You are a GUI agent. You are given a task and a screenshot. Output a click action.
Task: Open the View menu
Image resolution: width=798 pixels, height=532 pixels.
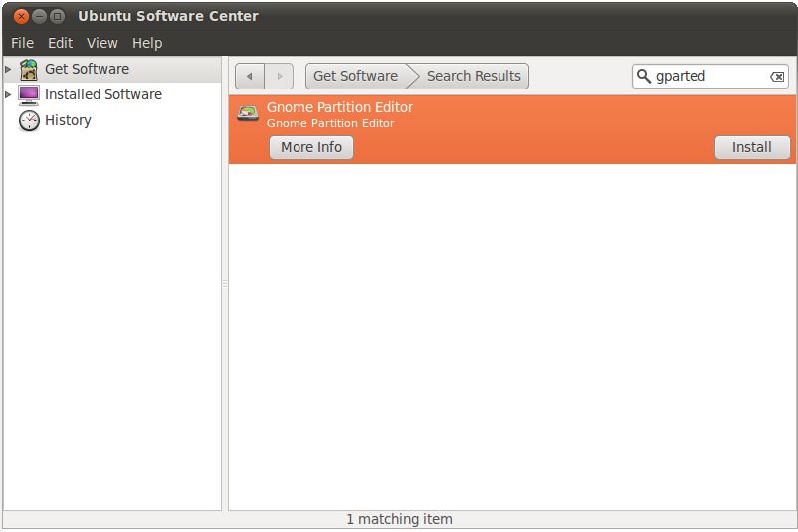tap(101, 43)
